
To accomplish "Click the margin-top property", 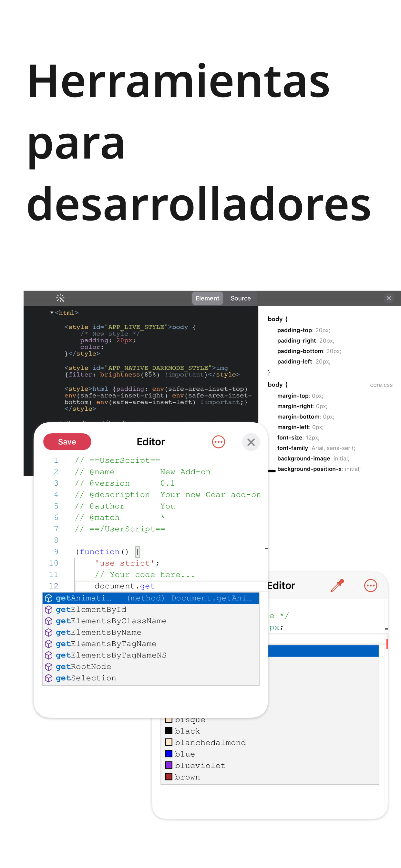I will click(300, 396).
